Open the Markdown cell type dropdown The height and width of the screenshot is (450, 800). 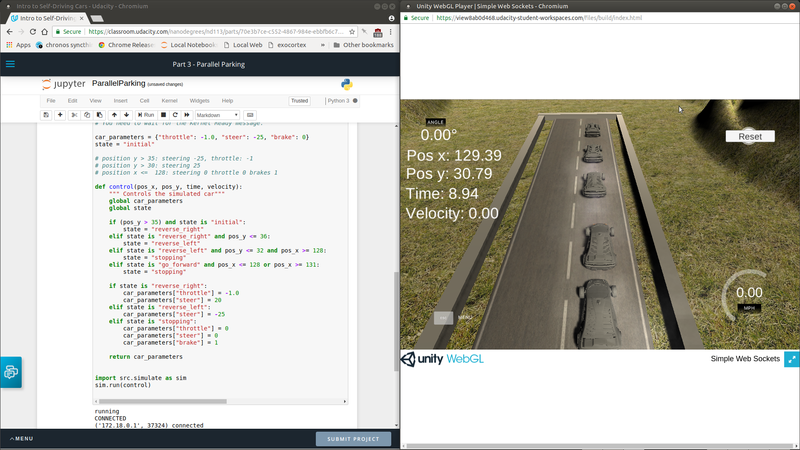point(217,115)
